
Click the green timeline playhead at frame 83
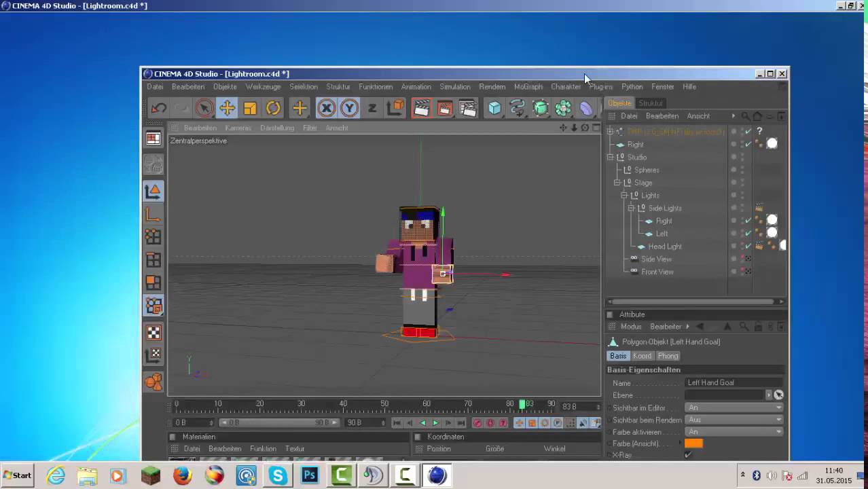pyautogui.click(x=522, y=404)
